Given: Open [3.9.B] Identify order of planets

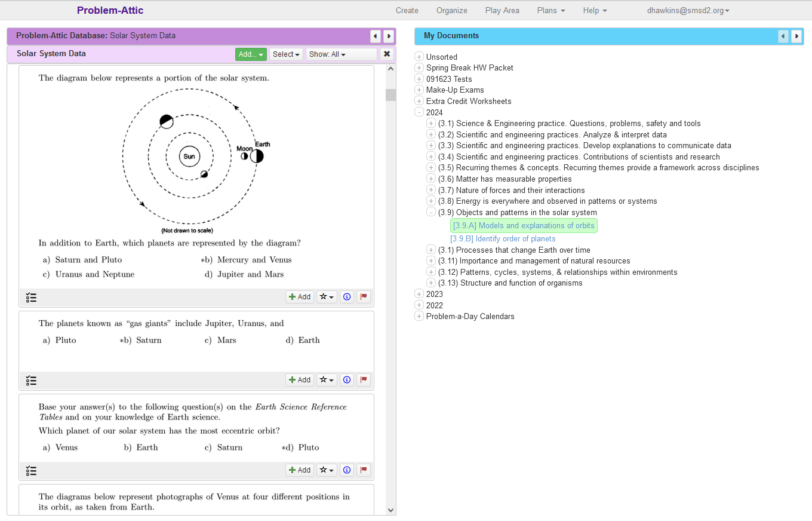Looking at the screenshot, I should tap(504, 239).
